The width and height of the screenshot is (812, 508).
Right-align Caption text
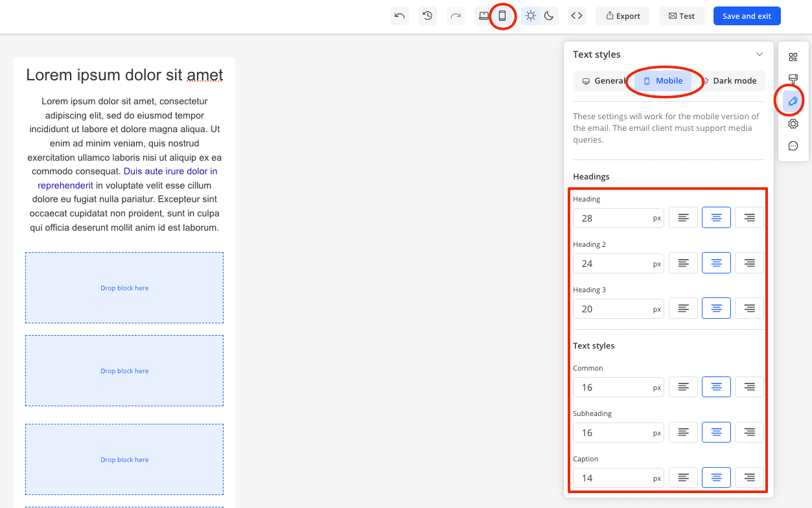coord(749,478)
